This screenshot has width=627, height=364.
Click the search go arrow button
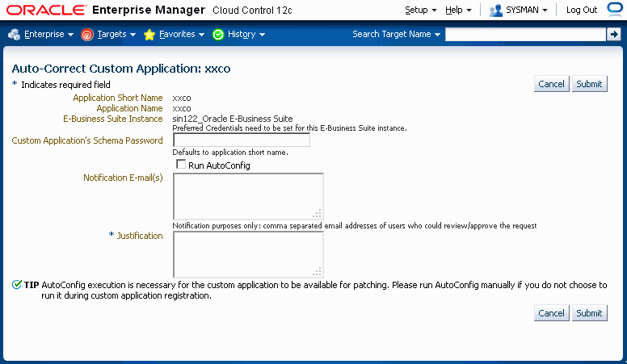613,35
